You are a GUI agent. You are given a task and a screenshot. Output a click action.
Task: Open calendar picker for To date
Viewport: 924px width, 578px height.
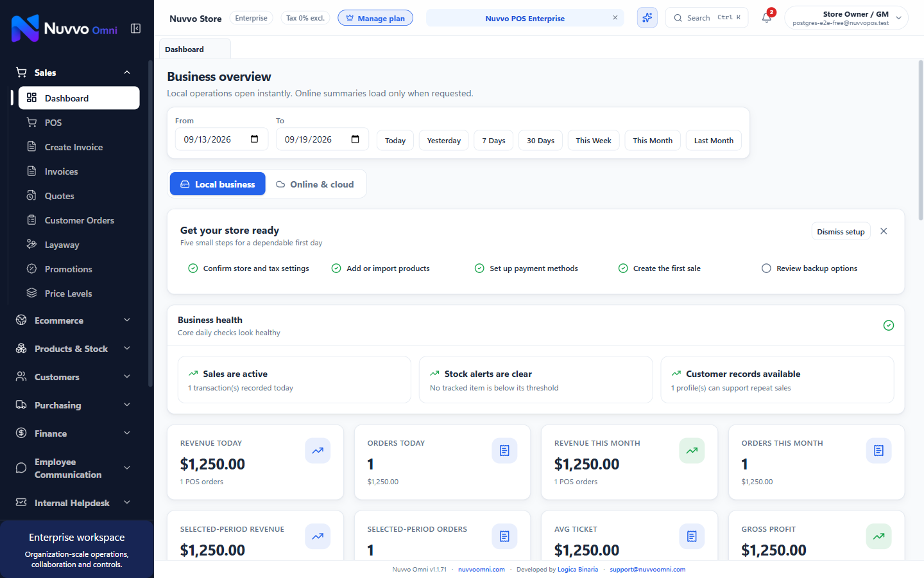(x=355, y=139)
